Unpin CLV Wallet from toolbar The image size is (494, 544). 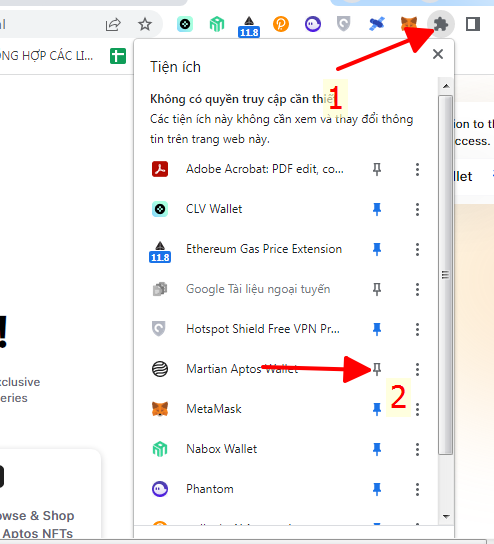[377, 209]
